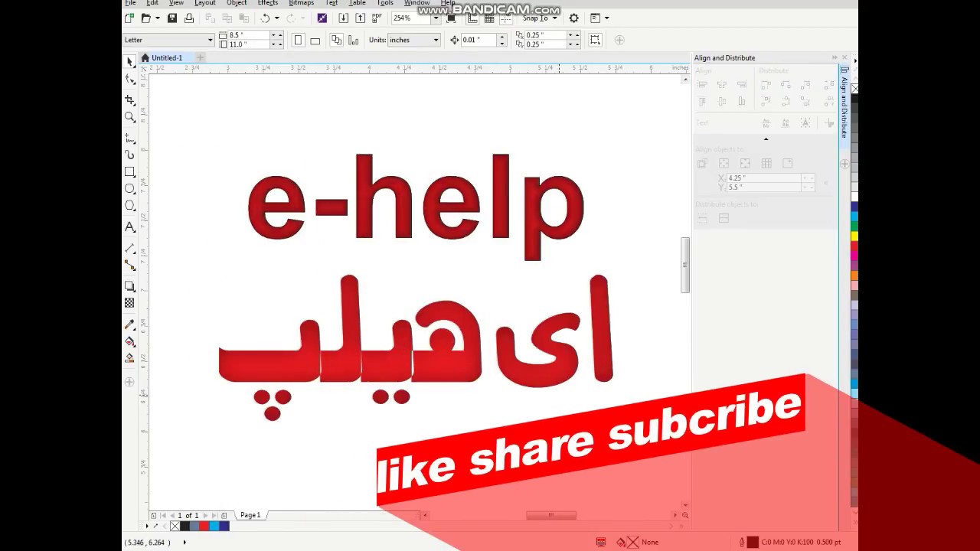Collapse the Align and Distribute docker
The width and height of the screenshot is (980, 551).
pyautogui.click(x=835, y=57)
